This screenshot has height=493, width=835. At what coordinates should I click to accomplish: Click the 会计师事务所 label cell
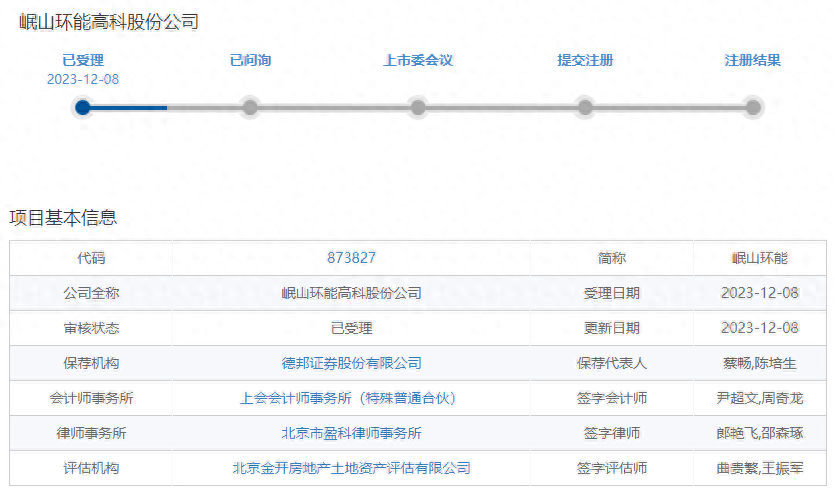[91, 398]
